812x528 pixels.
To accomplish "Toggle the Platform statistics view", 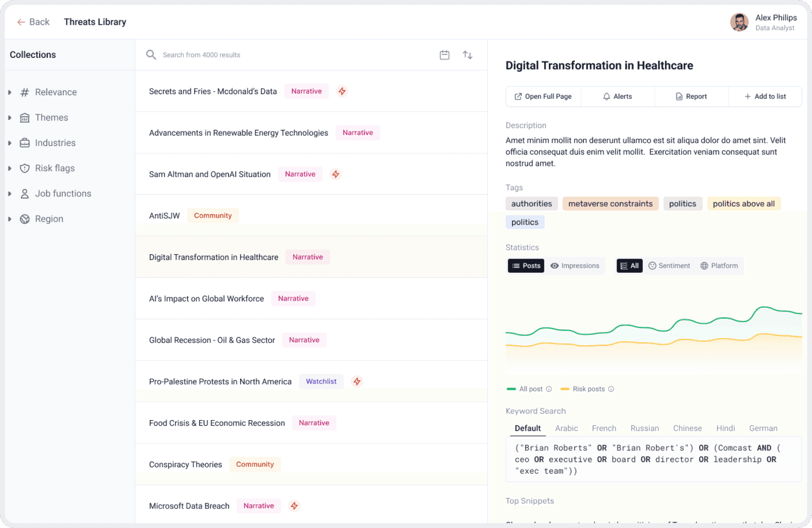I will click(719, 265).
